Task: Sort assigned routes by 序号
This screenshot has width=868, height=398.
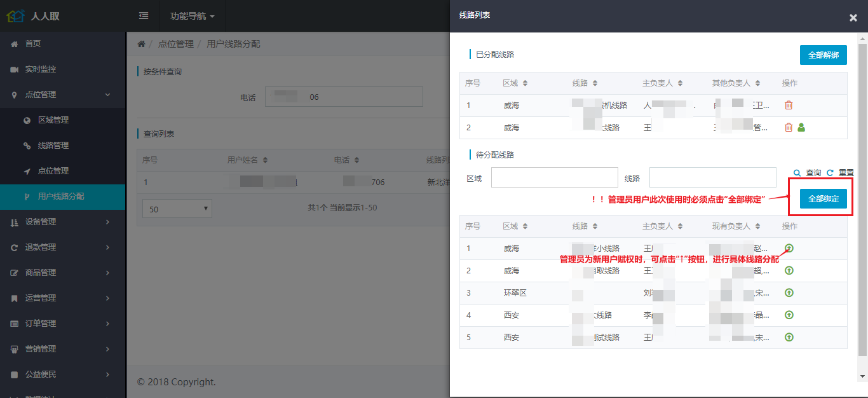Action: [x=473, y=83]
